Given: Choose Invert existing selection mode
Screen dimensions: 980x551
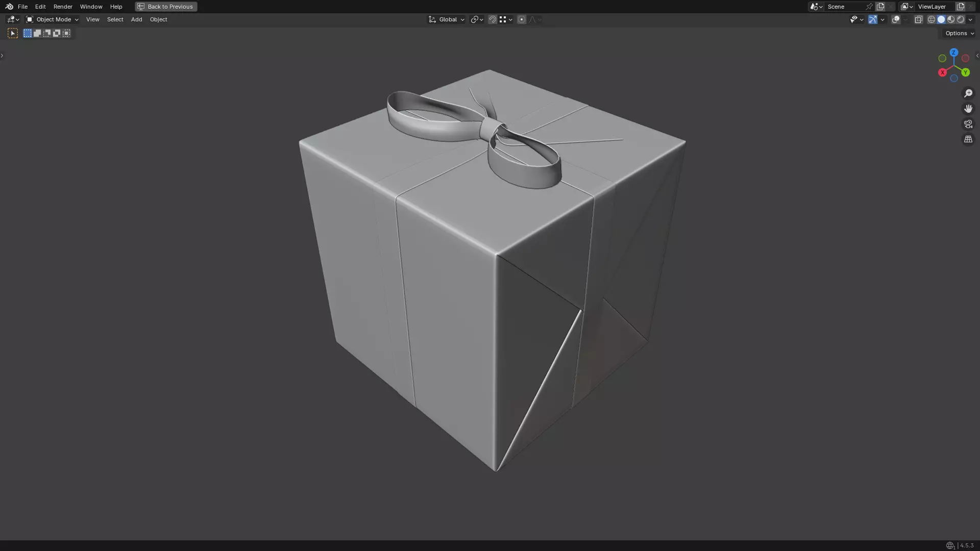Looking at the screenshot, I should click(x=57, y=33).
